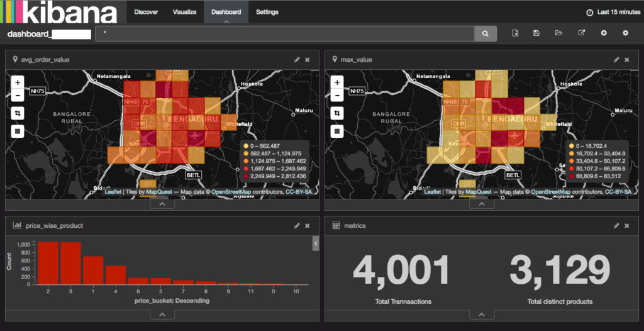
Task: Show the legend of price_wise_product chart
Action: click(316, 244)
